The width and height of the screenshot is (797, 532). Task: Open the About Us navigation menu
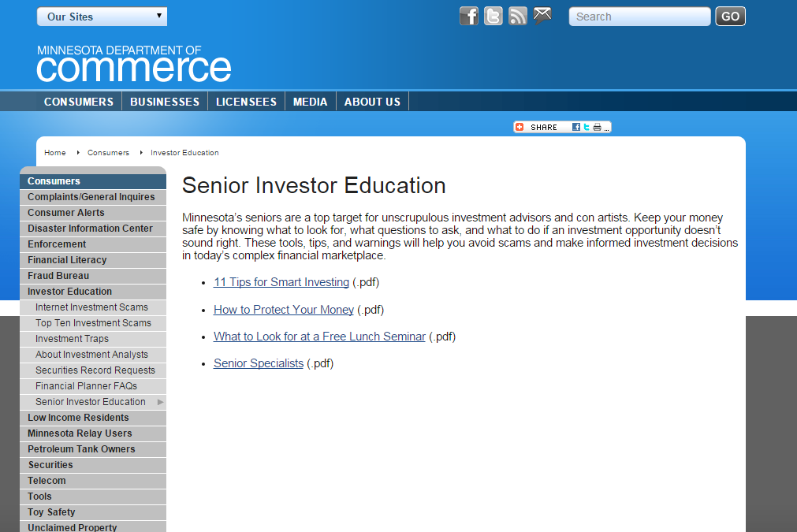[x=373, y=102]
